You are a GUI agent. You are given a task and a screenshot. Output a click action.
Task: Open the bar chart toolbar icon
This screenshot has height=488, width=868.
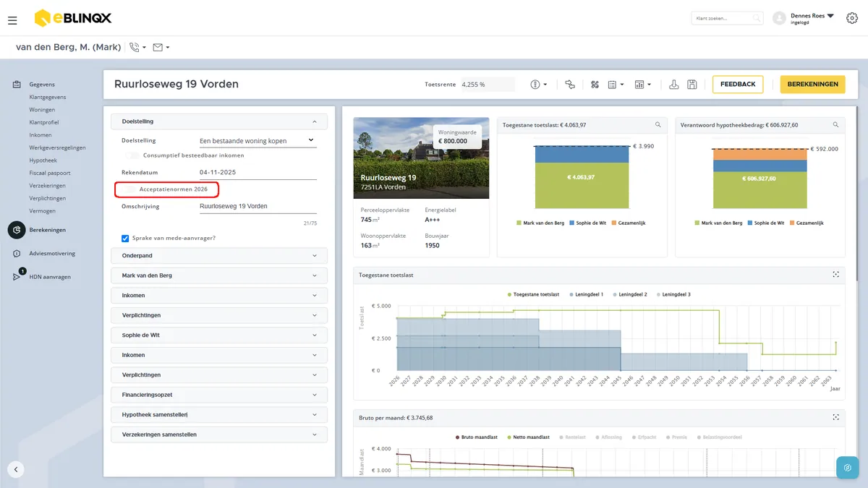pyautogui.click(x=639, y=85)
